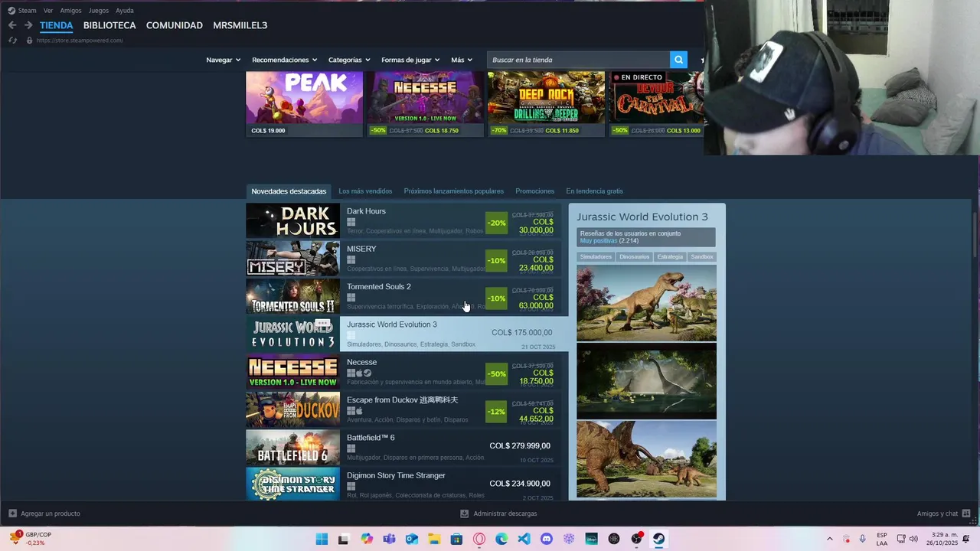Click the Estrategia tag
Screen dimensions: 980x551
tap(670, 257)
